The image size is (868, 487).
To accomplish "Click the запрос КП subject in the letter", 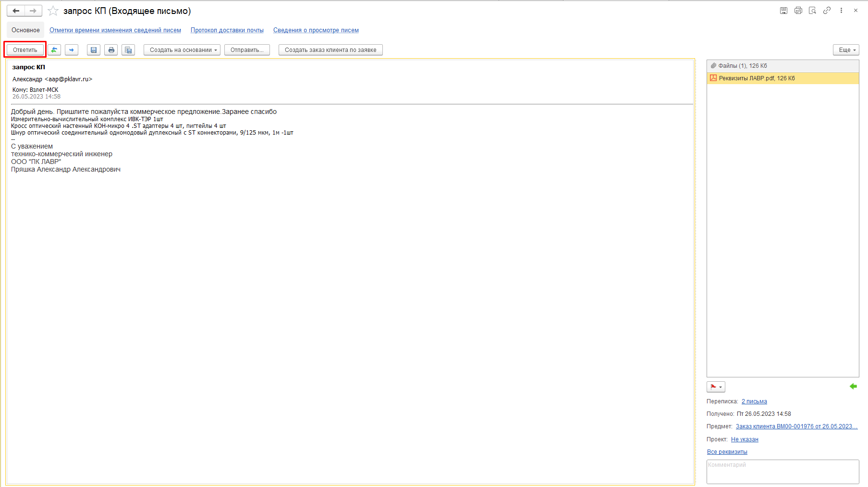I will pos(29,67).
